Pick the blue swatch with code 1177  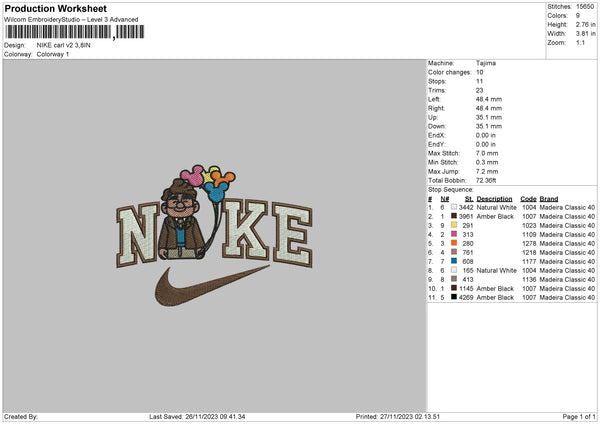coord(454,261)
